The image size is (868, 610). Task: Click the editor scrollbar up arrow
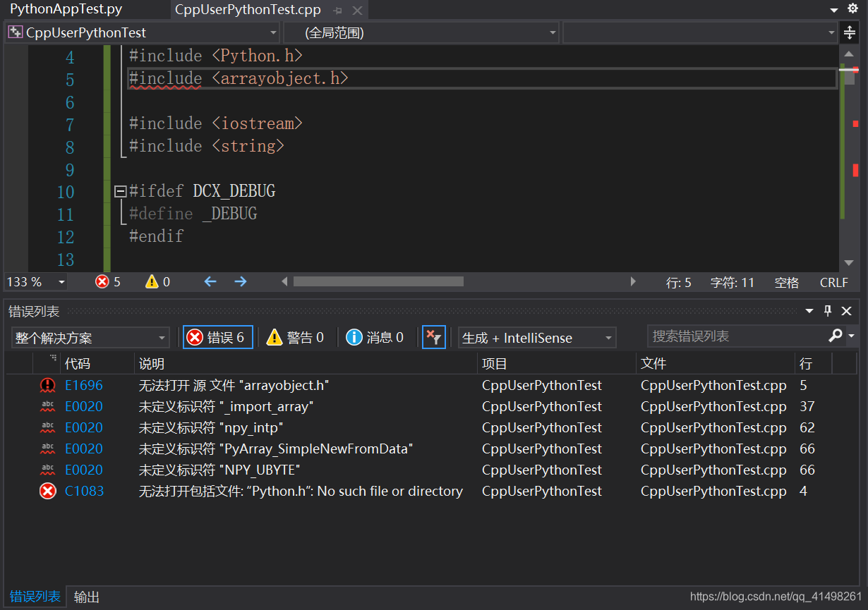(849, 54)
